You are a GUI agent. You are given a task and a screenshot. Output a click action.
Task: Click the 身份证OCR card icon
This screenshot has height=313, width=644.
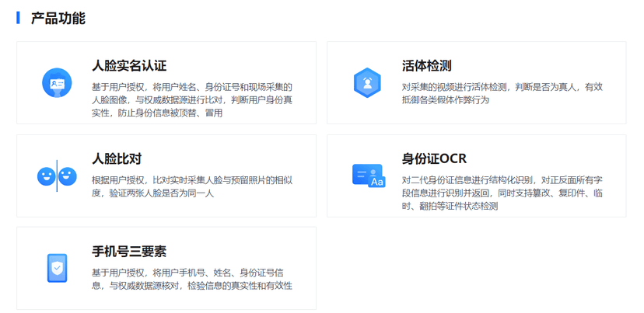click(x=369, y=176)
